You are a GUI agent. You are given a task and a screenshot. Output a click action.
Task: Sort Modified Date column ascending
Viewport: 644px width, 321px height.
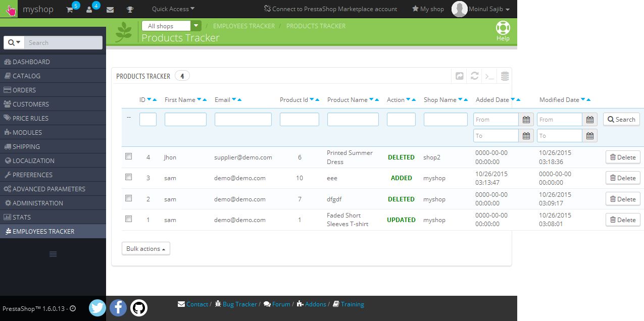tap(588, 100)
